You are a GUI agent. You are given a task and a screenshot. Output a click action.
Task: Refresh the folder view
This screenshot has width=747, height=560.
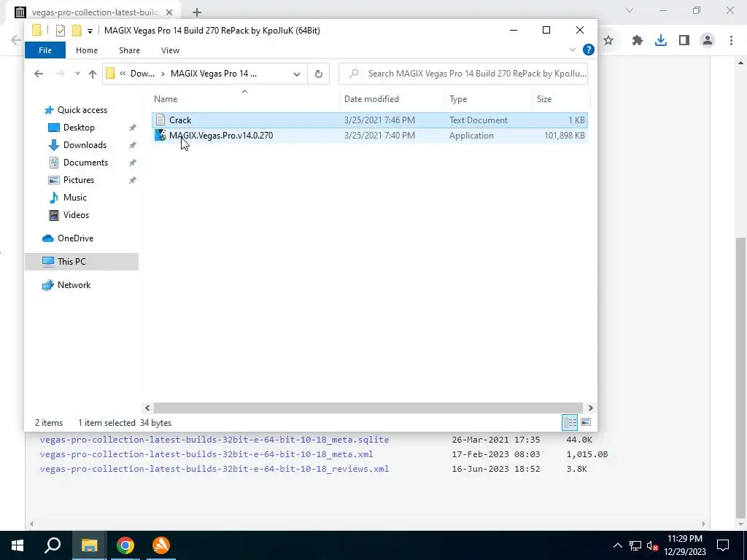pos(319,74)
